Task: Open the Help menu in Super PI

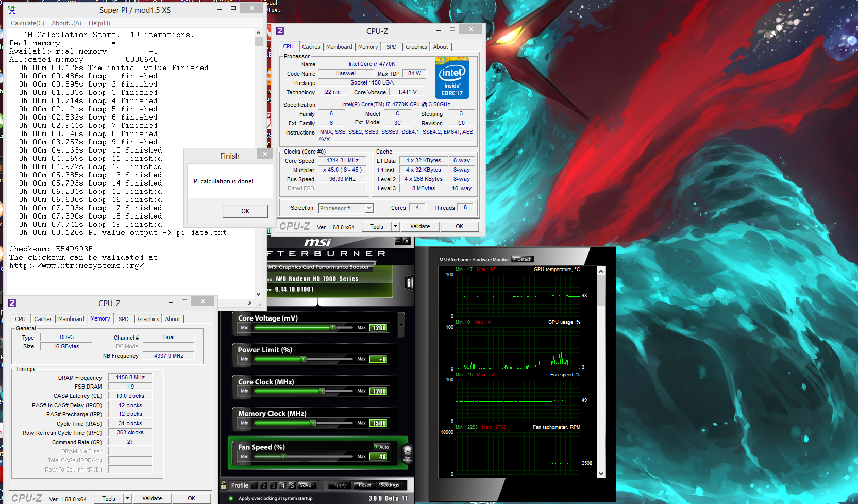Action: 99,23
